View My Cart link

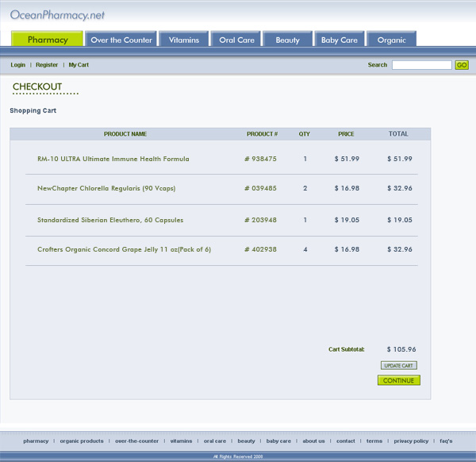[x=79, y=65]
